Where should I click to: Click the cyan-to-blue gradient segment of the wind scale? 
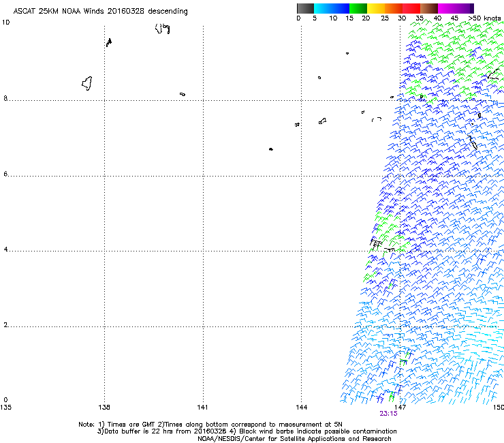[332, 8]
